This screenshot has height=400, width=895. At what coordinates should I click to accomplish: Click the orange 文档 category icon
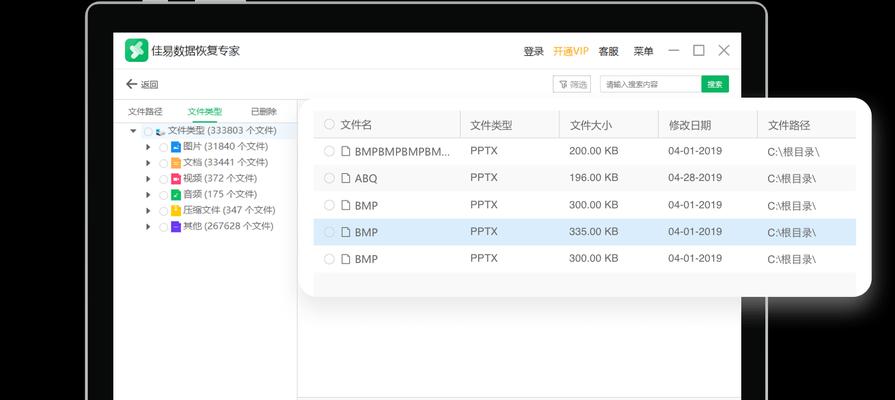point(176,163)
